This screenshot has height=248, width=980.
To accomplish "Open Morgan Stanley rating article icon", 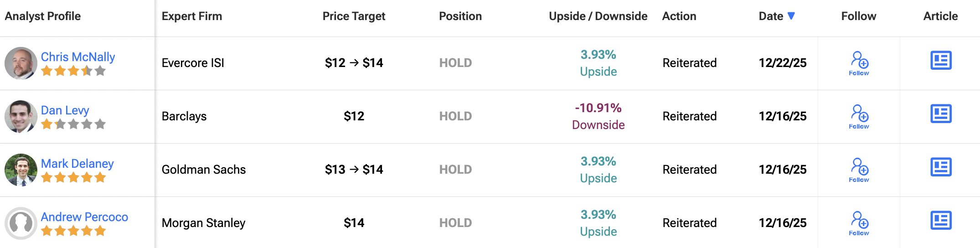I will pos(941,221).
